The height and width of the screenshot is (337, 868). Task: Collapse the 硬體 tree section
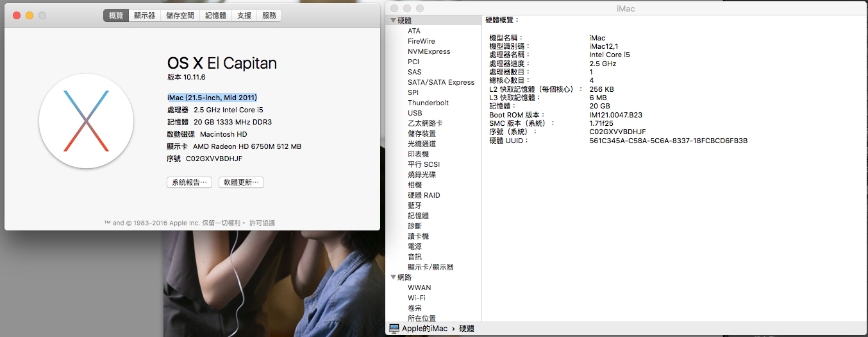(x=392, y=21)
